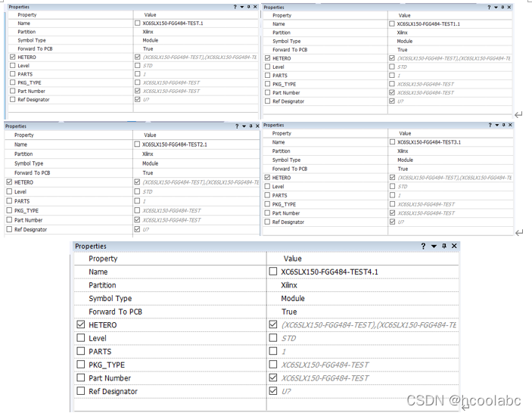
Task: Open help in the TEST2.1 Properties panel
Action: 237,126
